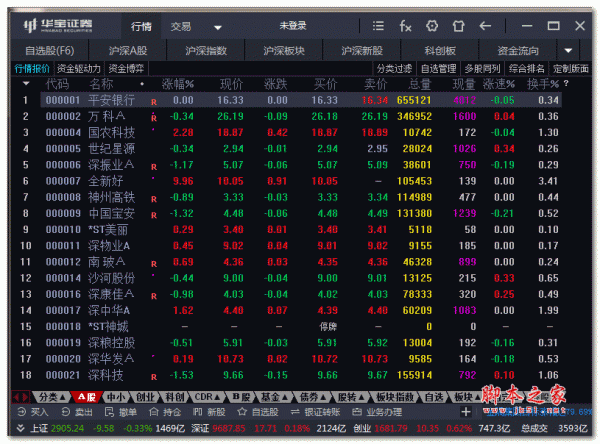Click the R marker on 平安银行 row
The width and height of the screenshot is (600, 444).
153,102
